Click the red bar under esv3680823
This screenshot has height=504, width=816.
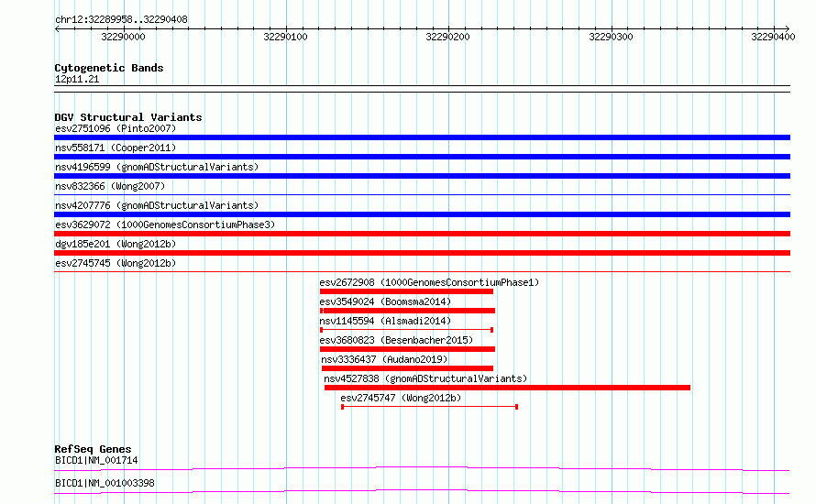[x=407, y=349]
